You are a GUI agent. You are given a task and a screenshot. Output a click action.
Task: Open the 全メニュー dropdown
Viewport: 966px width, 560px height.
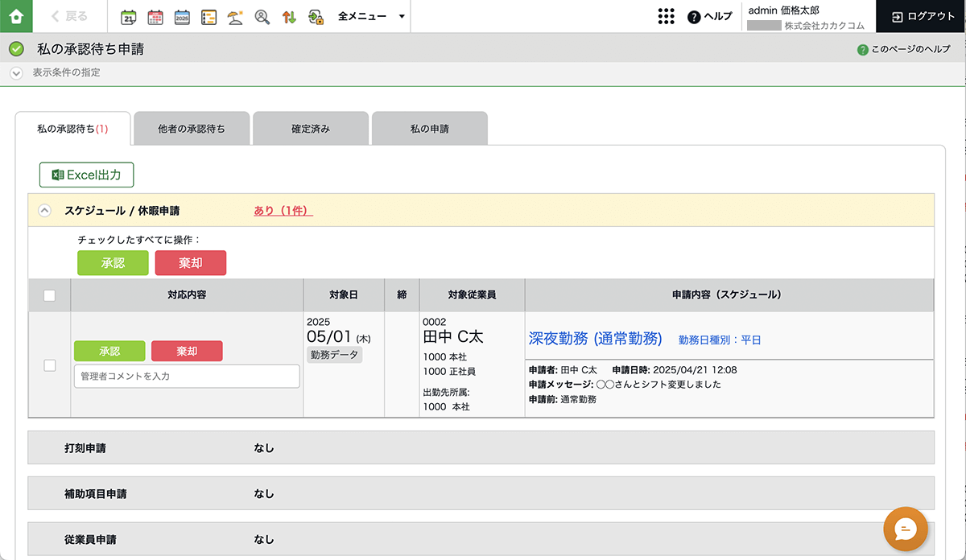point(371,17)
